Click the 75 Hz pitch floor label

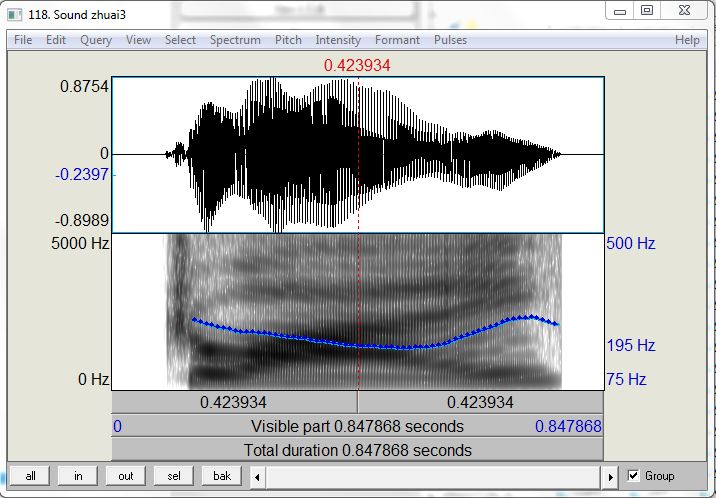tap(626, 379)
